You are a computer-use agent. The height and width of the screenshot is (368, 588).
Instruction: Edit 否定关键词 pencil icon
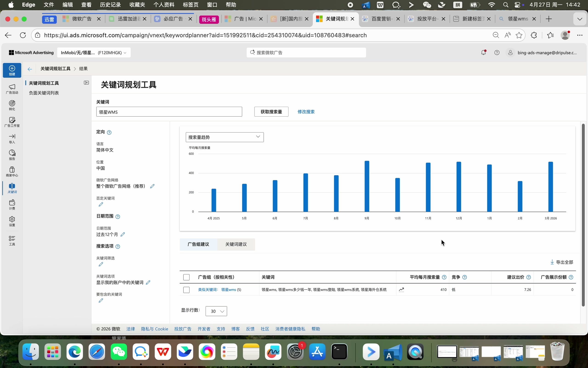pyautogui.click(x=101, y=204)
